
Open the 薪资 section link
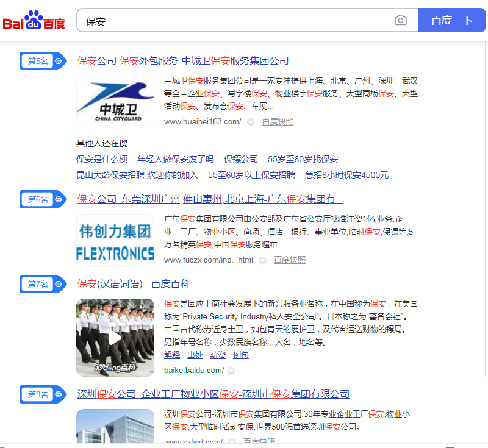218,355
